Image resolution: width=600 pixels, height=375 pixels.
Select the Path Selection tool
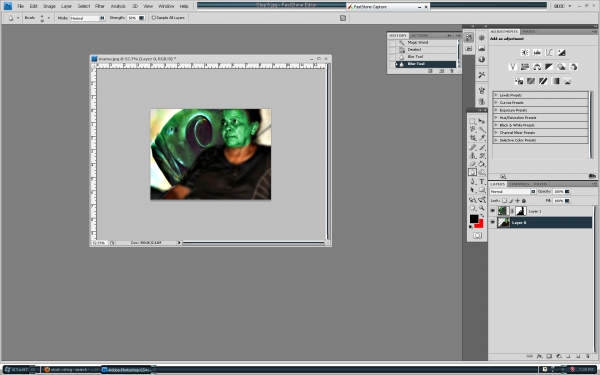[x=473, y=190]
